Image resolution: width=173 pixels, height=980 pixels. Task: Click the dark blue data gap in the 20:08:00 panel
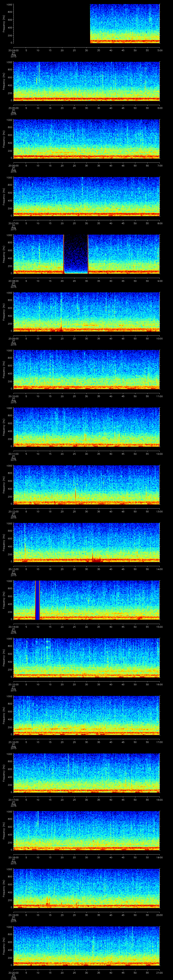pos(76,253)
